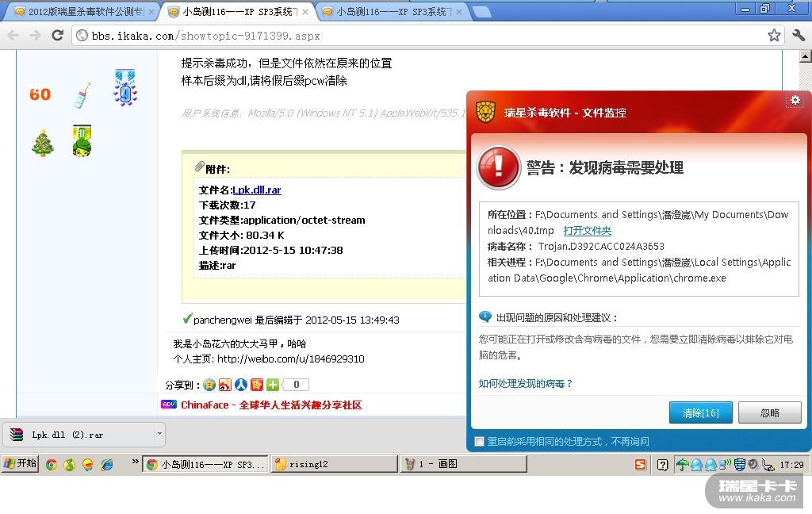The height and width of the screenshot is (514, 812).
Task: Click the safely remove hardware tray icon
Action: (768, 465)
